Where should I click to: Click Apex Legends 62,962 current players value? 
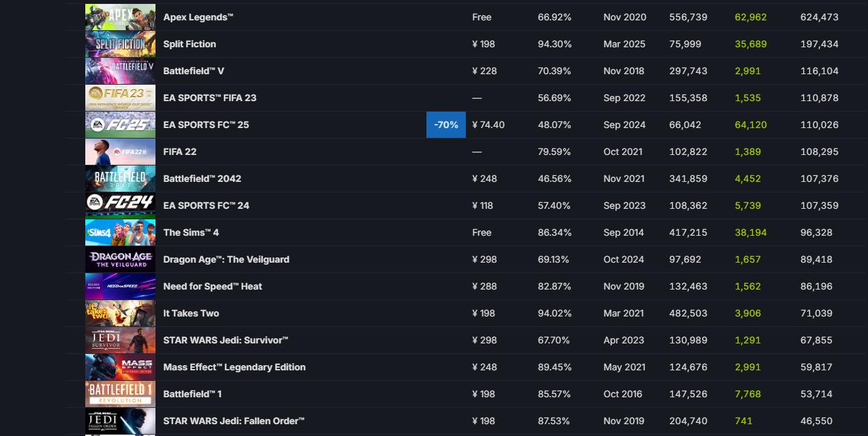click(751, 17)
